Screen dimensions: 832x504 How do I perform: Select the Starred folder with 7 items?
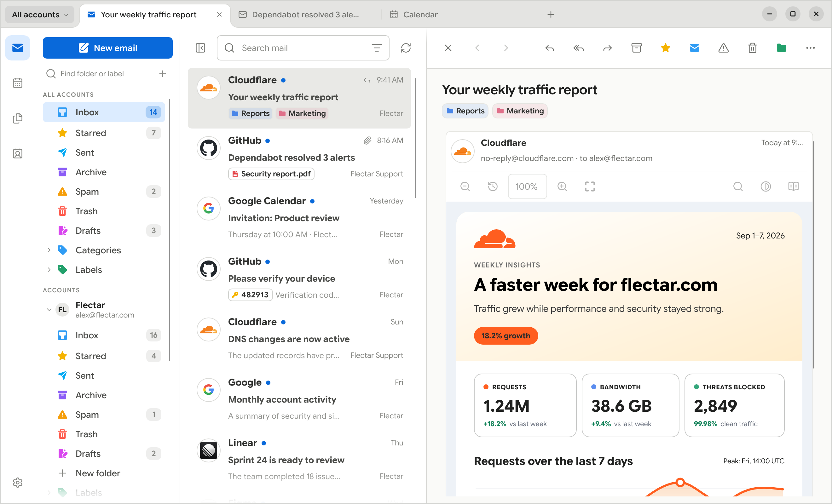coord(104,133)
